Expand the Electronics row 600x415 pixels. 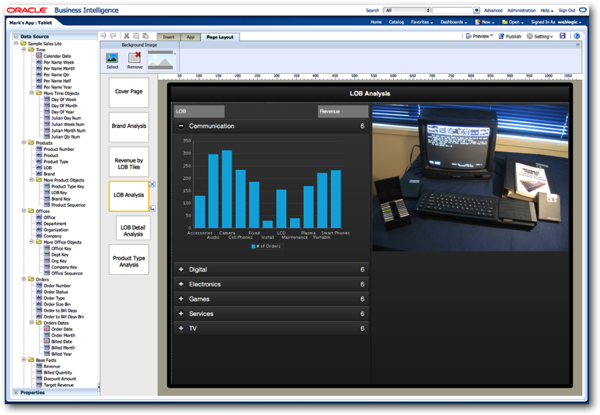point(181,284)
